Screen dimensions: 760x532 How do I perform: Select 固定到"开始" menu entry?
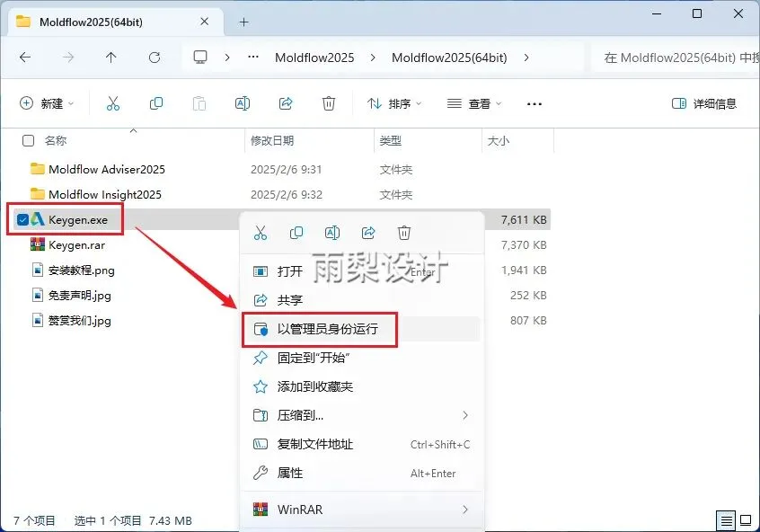click(x=361, y=358)
